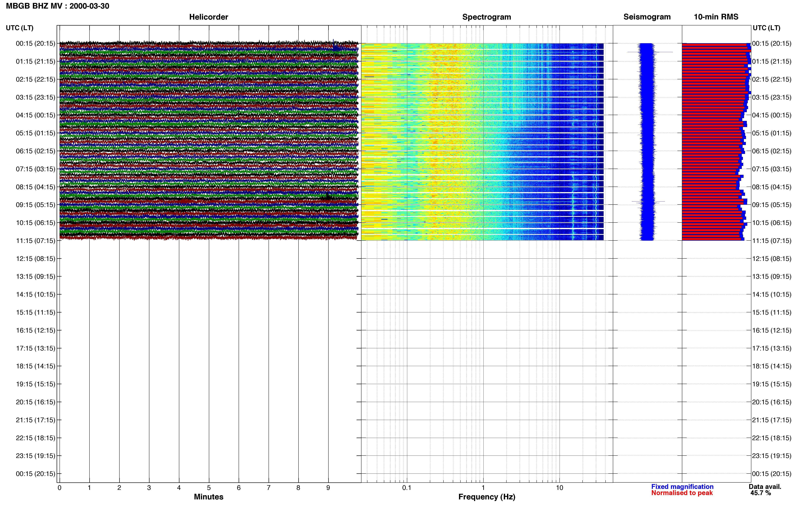812x508 pixels.
Task: Click the topmost red bar in the 10-min RMS panel
Action: click(x=714, y=44)
